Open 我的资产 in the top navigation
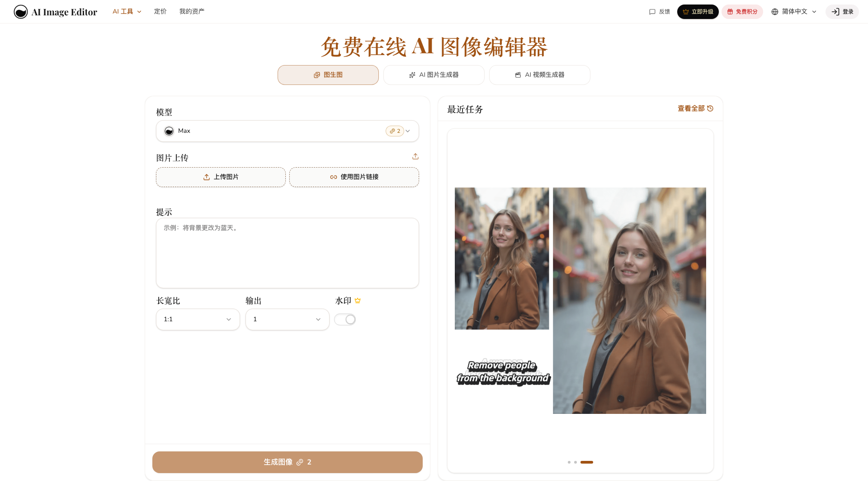Screen dimensions: 868x488 (x=192, y=12)
